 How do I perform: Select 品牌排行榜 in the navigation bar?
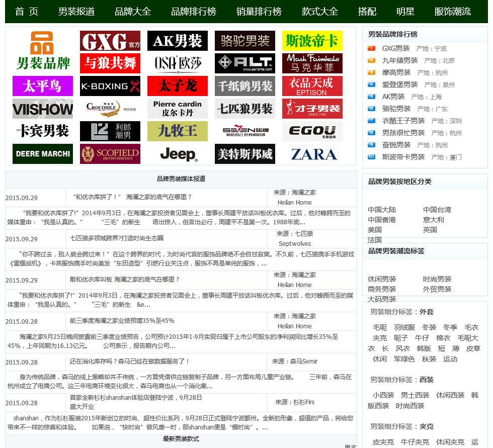pyautogui.click(x=193, y=12)
